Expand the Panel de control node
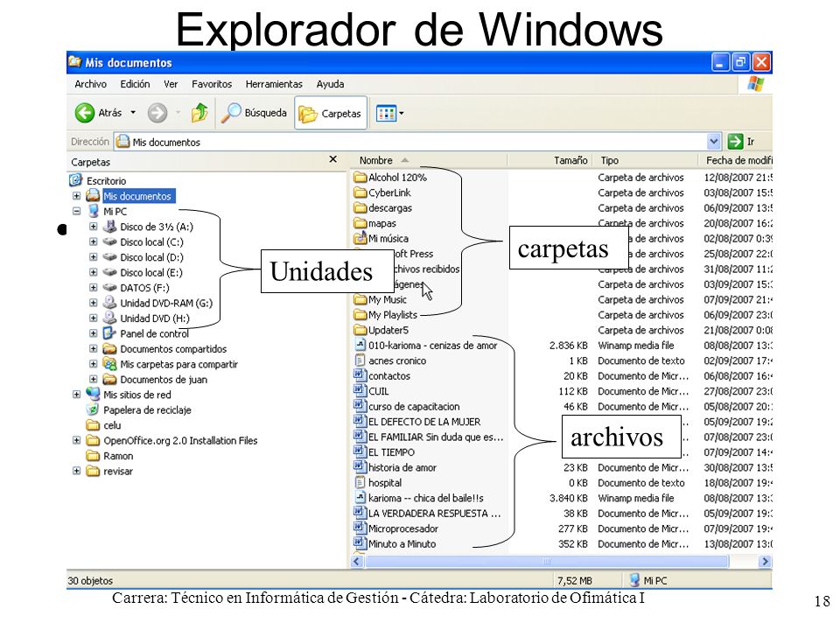This screenshot has width=840, height=630. coord(94,333)
